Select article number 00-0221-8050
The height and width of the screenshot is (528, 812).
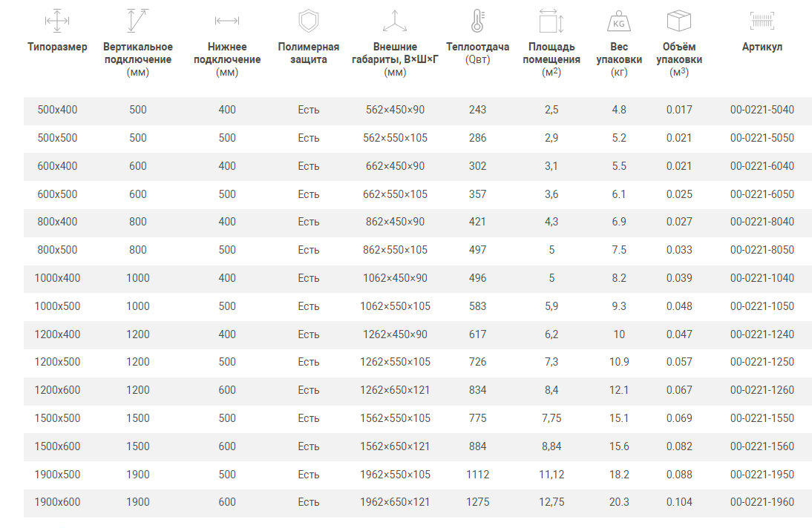pos(762,250)
